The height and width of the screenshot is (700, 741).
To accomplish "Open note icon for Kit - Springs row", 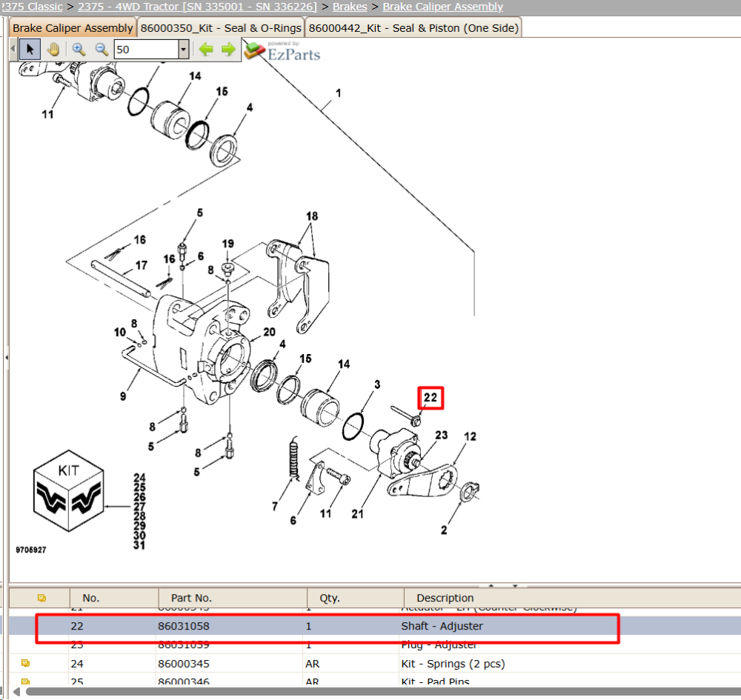I will pyautogui.click(x=25, y=663).
